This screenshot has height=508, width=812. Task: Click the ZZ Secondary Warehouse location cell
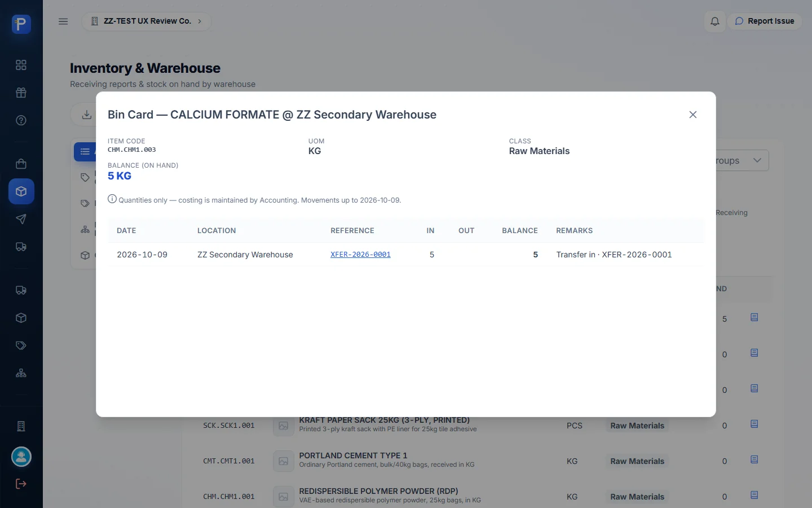[245, 255]
